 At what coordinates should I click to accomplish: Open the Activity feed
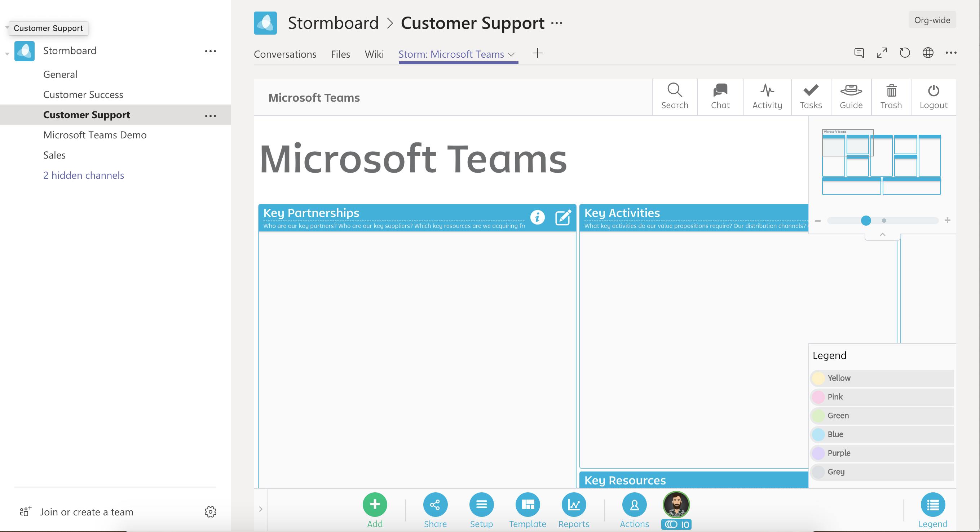pos(767,97)
